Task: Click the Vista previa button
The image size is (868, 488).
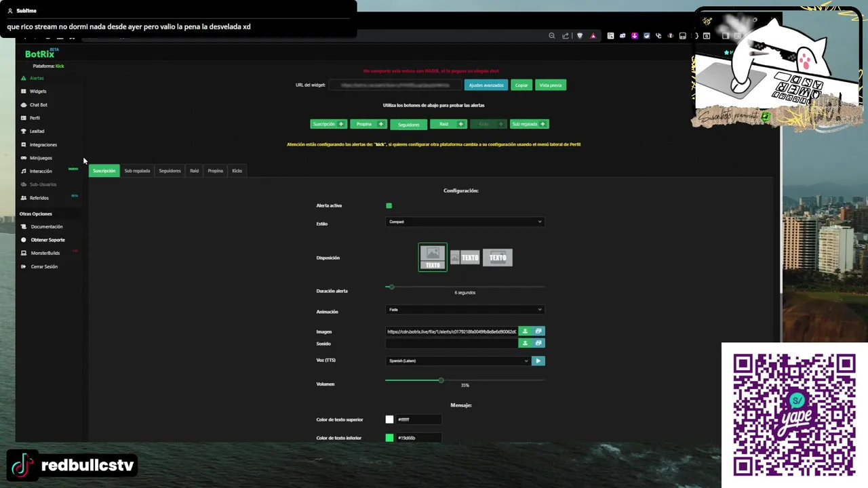Action: click(551, 85)
